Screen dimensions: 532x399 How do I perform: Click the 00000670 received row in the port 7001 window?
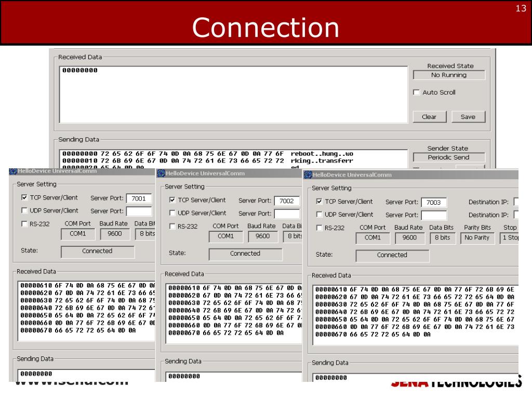78,330
